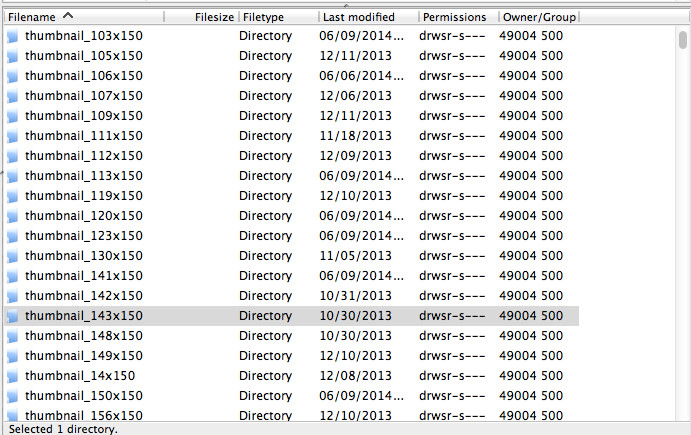Click permissions of thumbnail_130x150 row
The height and width of the screenshot is (435, 691).
(x=452, y=256)
